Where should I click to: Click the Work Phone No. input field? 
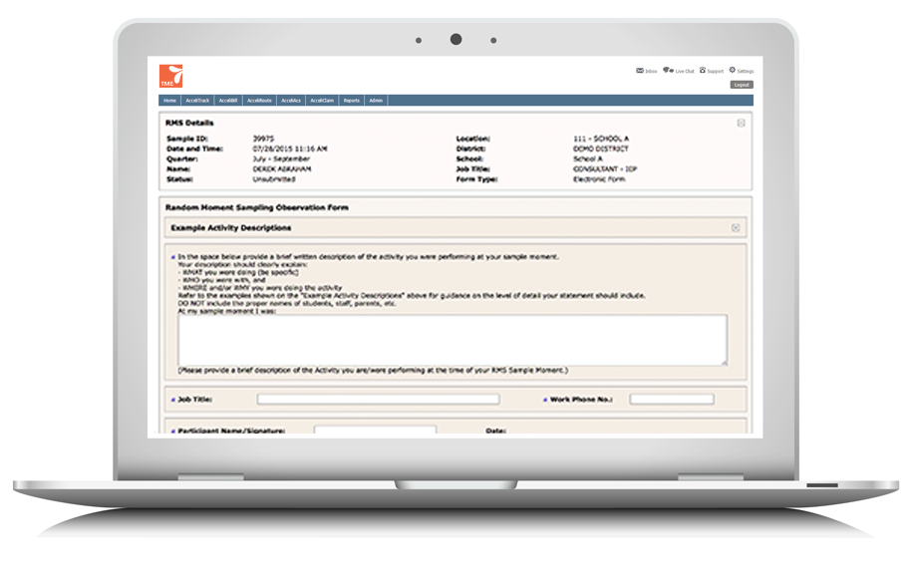pyautogui.click(x=672, y=399)
